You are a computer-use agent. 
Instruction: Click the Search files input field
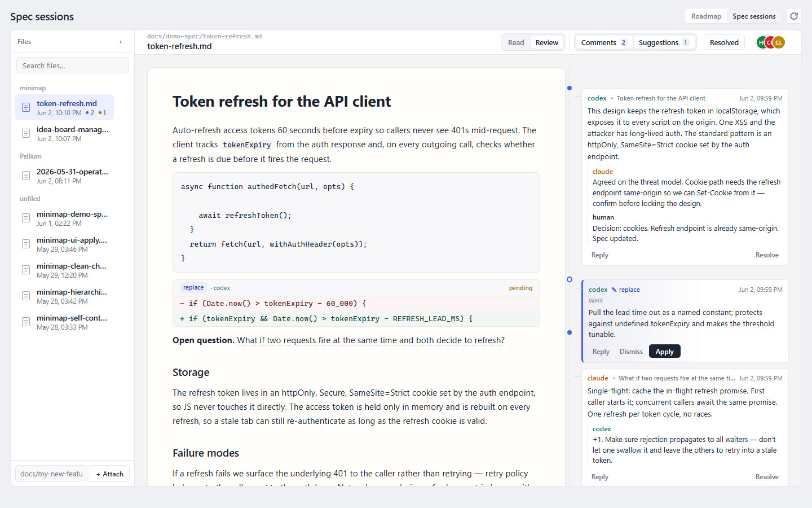72,65
